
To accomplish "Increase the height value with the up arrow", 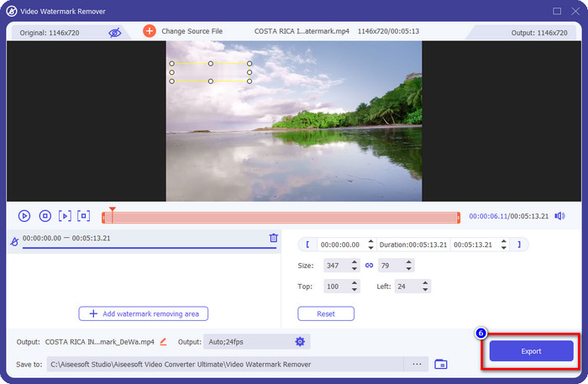I will coord(409,262).
